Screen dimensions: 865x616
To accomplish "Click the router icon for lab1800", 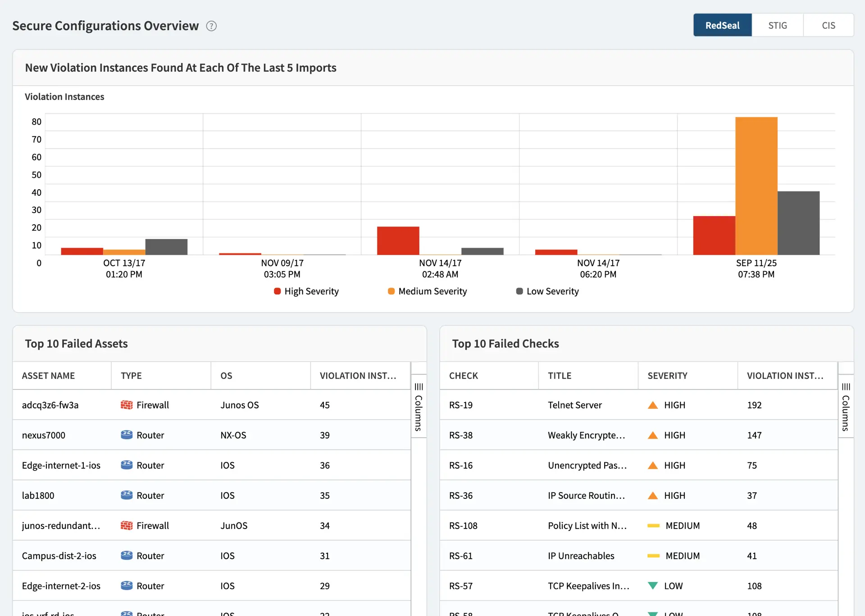I will [127, 495].
